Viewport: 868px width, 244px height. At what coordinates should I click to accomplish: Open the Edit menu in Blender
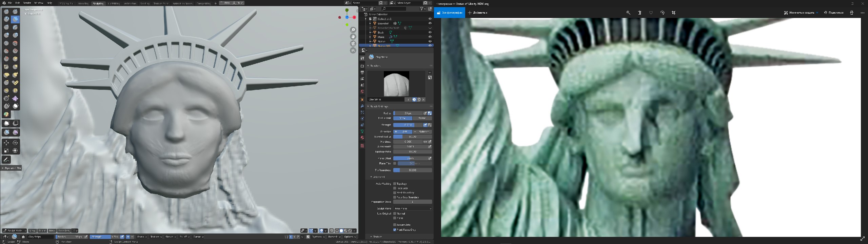pos(17,3)
